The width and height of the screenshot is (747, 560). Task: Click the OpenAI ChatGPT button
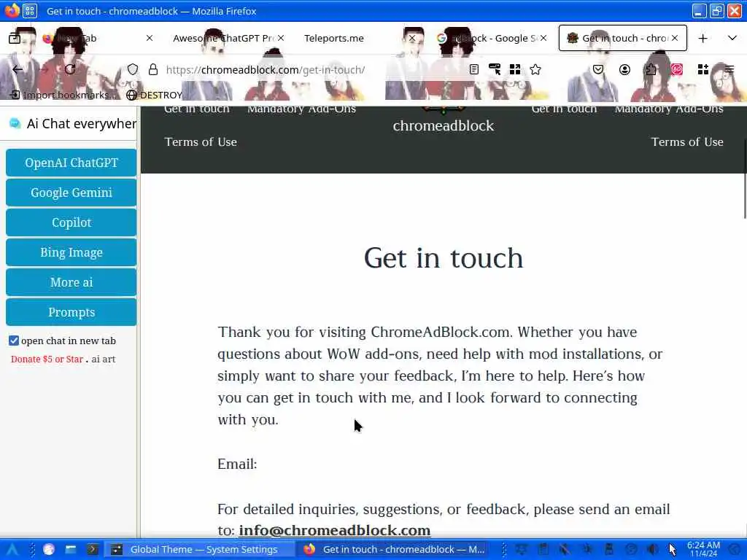click(71, 163)
